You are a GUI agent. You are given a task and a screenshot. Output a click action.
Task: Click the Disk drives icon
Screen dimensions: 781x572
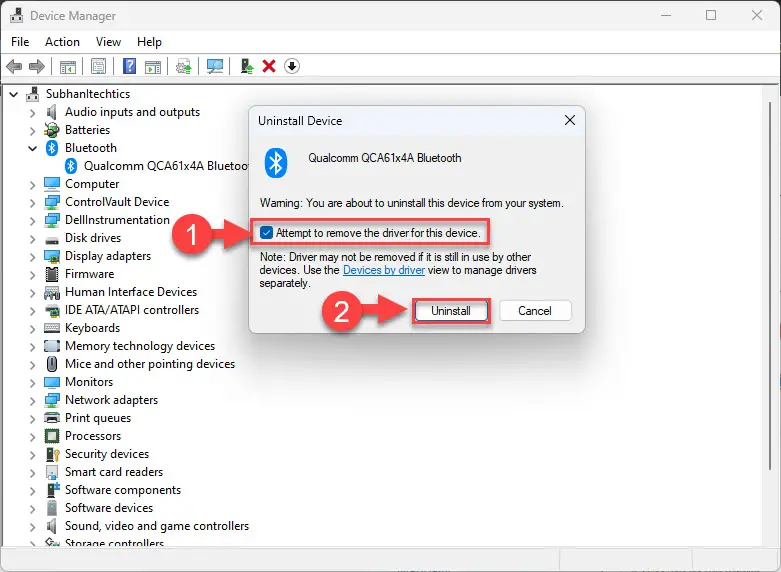point(52,240)
